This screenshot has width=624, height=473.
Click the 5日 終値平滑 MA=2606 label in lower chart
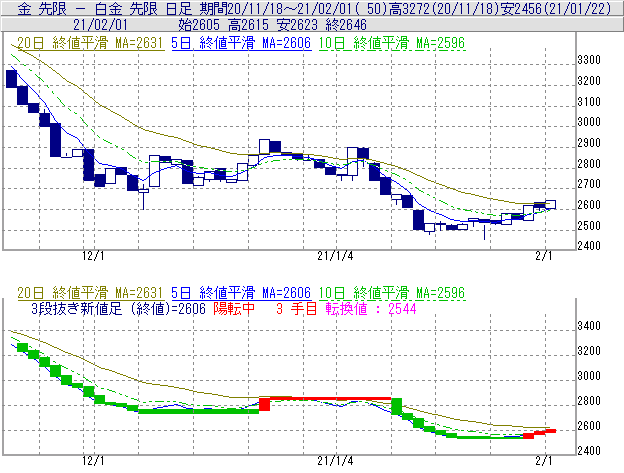[241, 293]
